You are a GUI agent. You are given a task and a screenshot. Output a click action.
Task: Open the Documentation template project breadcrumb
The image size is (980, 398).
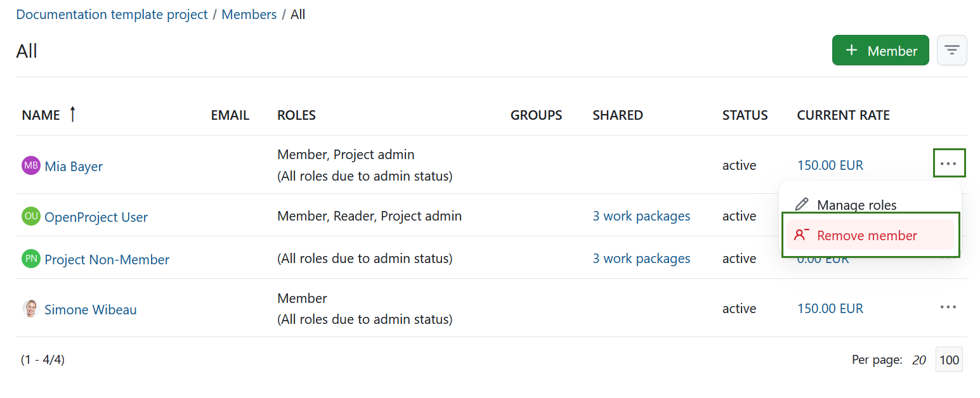click(112, 14)
